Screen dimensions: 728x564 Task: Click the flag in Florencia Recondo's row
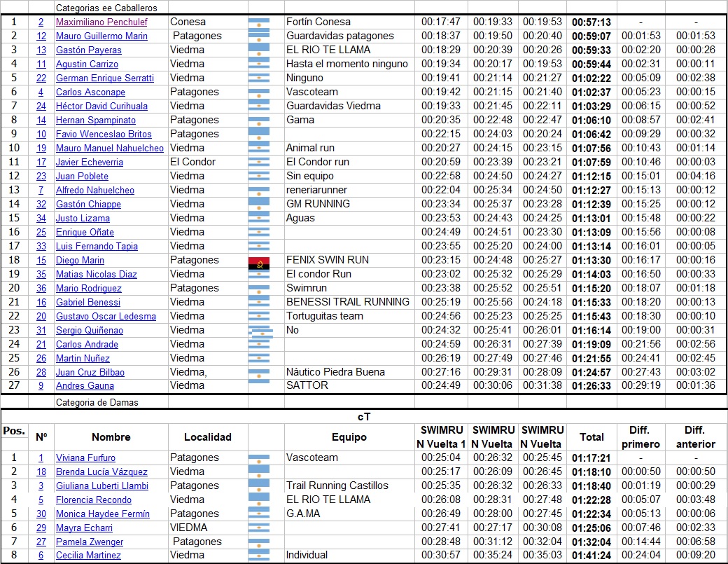(x=259, y=500)
